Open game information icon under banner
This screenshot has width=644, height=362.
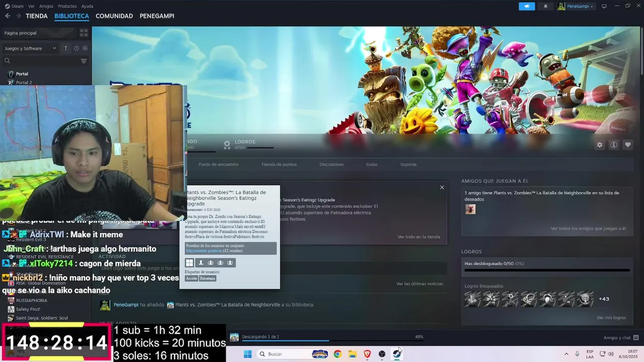[x=613, y=145]
